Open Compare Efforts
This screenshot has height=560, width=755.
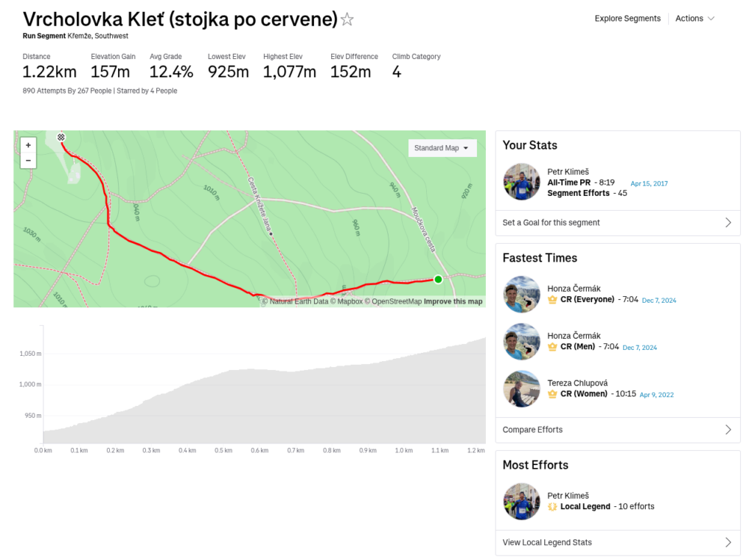[x=617, y=430]
